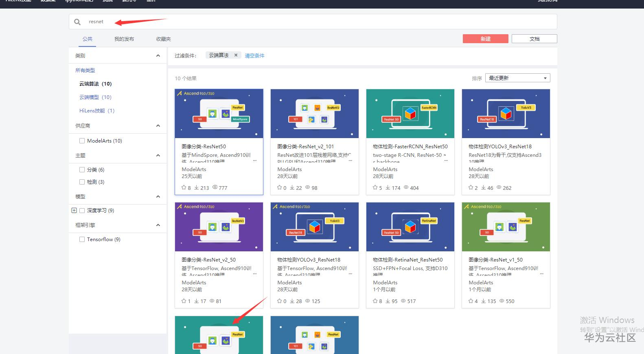Viewport: 644px width, 354px height.
Task: Open the 收藏夹 tab
Action: click(x=163, y=39)
